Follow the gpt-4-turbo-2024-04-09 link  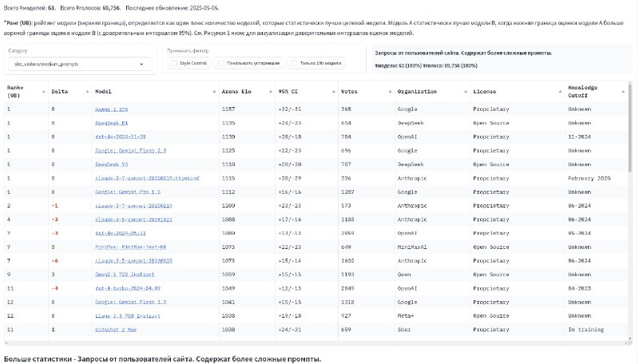pos(128,289)
